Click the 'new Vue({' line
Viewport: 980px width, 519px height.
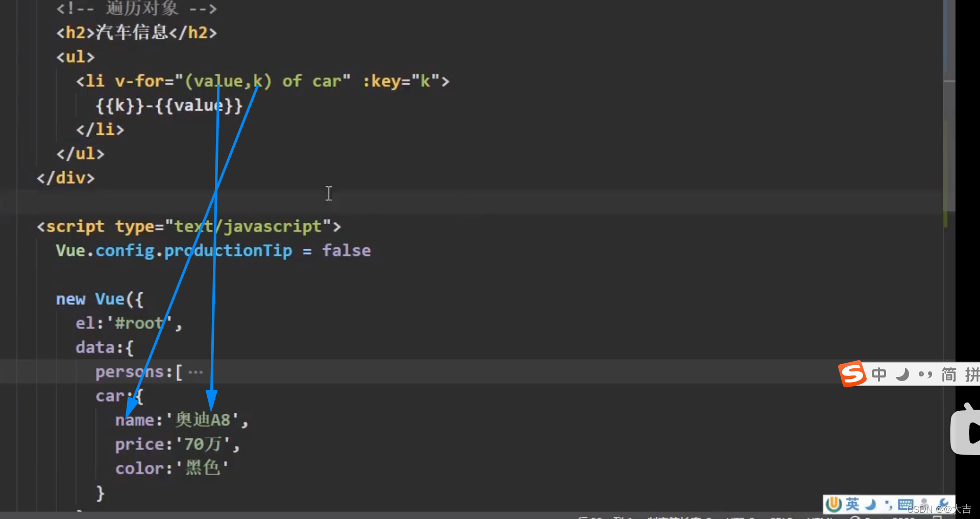click(x=100, y=299)
